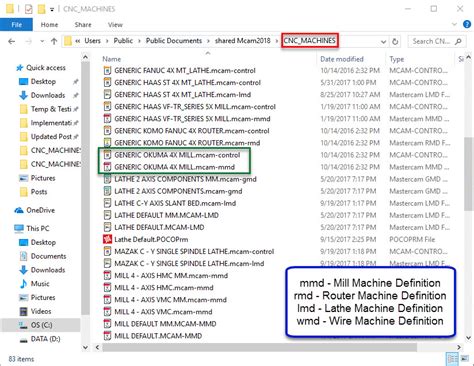Open Explorer Help question mark icon

pos(467,24)
